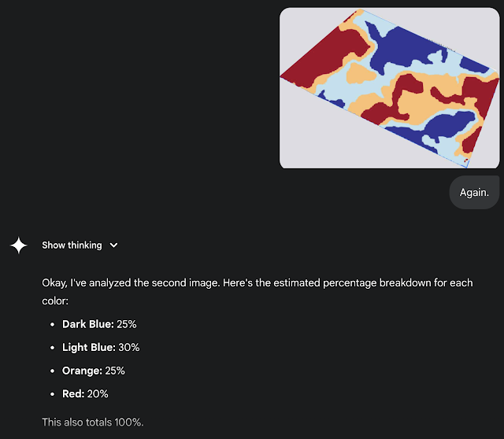Expand the Show thinking chevron

[x=113, y=245]
